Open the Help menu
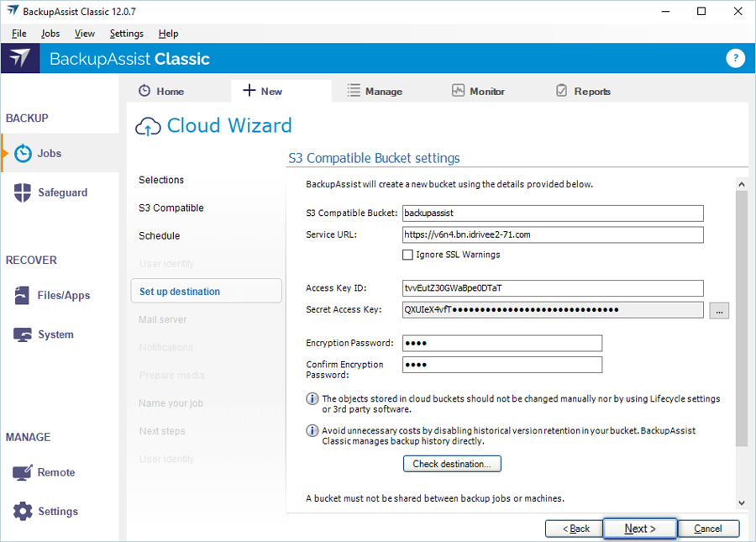Screen dimensions: 756x542 tap(168, 34)
